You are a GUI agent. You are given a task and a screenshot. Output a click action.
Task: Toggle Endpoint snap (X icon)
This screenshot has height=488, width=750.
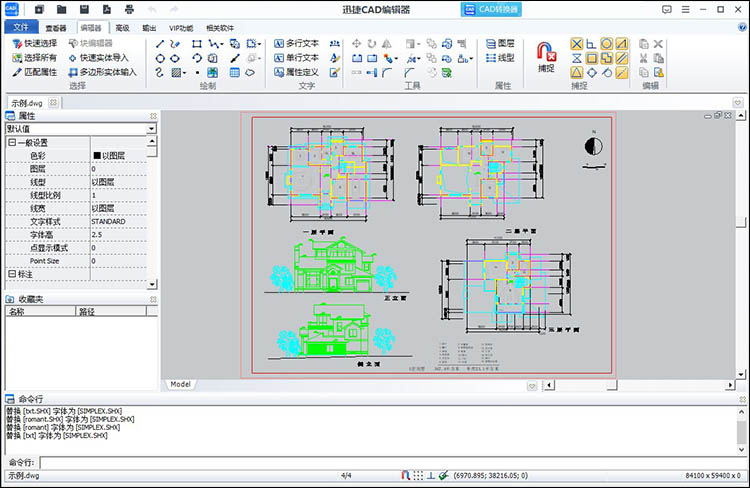[577, 44]
